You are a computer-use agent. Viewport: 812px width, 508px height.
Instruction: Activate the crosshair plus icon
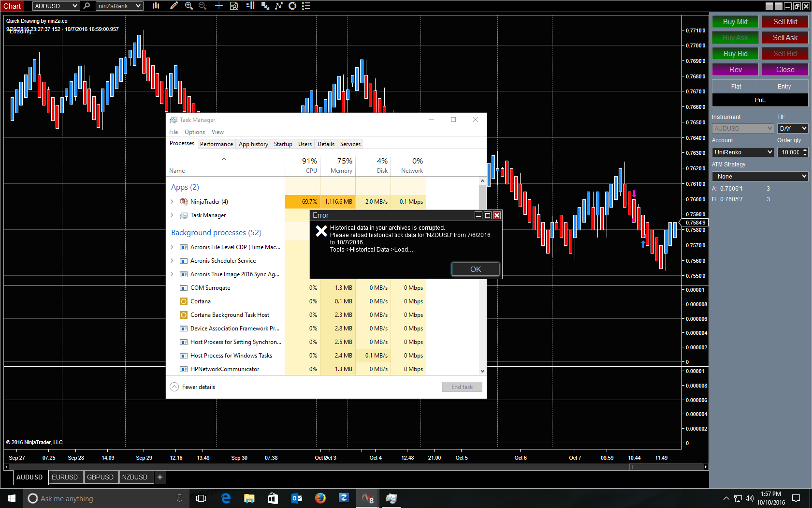[x=219, y=6]
